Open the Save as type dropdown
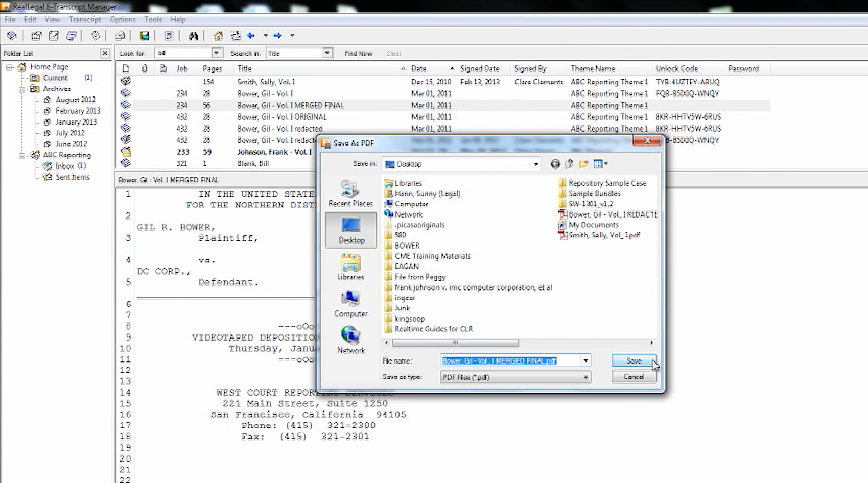 coord(585,377)
